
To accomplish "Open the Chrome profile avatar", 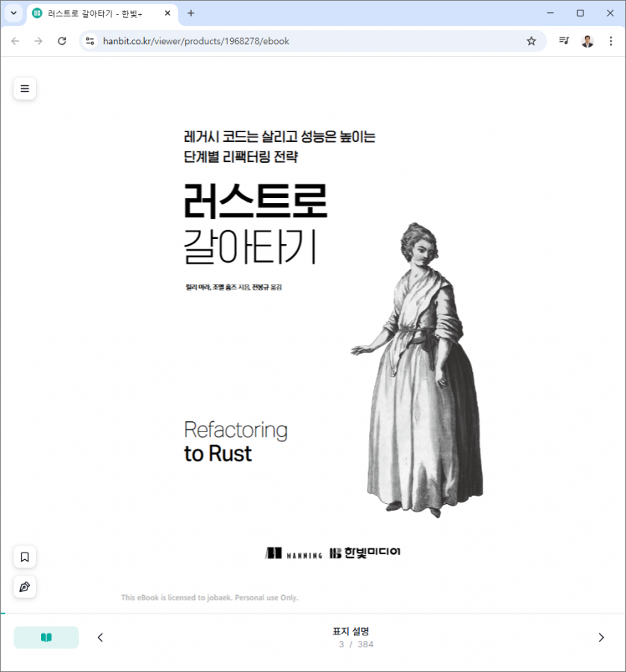I will pyautogui.click(x=587, y=41).
